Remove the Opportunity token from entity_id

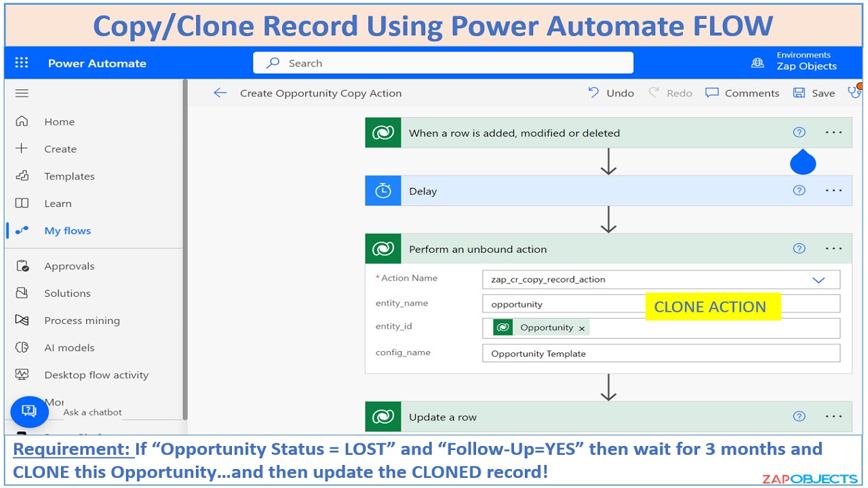581,328
